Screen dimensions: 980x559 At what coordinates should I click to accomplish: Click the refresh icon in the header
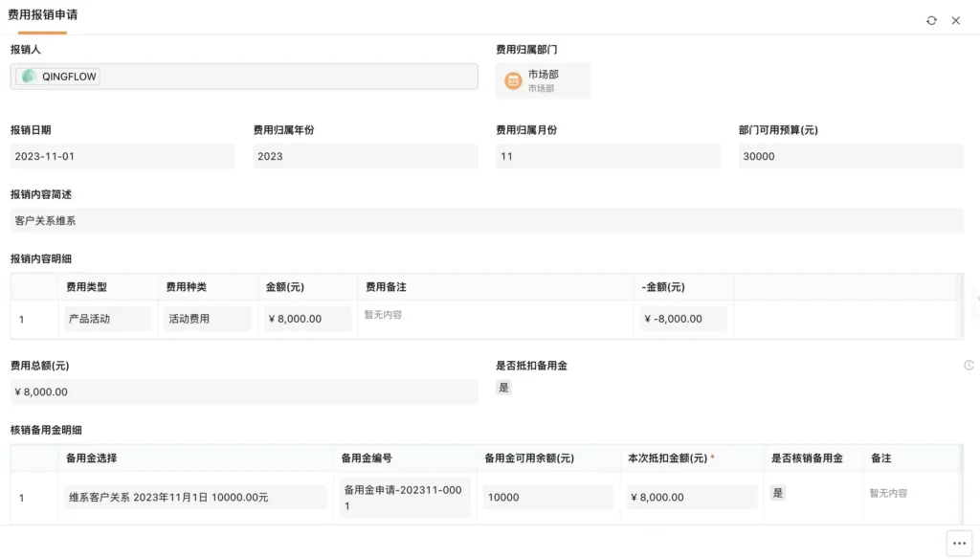[x=931, y=20]
